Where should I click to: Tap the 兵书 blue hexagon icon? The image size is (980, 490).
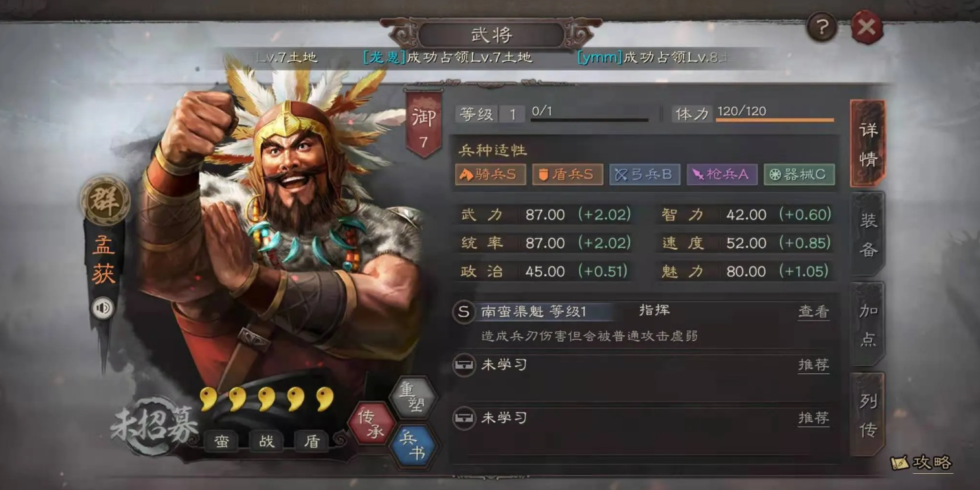[x=413, y=446]
